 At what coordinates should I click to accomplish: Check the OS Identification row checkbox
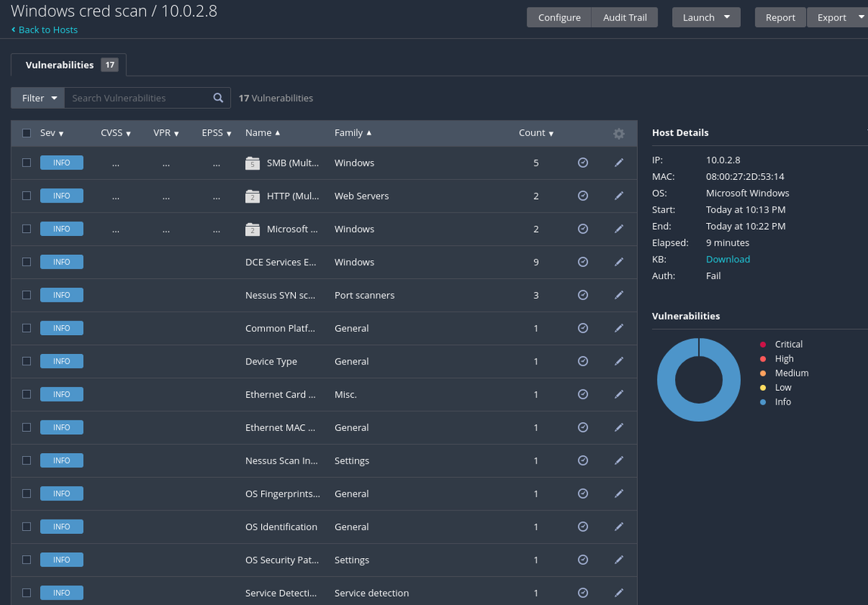(x=26, y=526)
